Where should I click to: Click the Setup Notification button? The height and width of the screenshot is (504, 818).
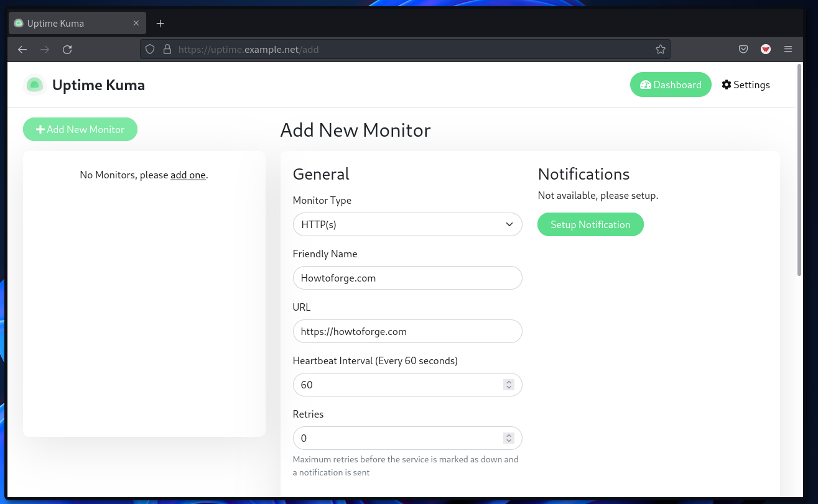pyautogui.click(x=590, y=224)
